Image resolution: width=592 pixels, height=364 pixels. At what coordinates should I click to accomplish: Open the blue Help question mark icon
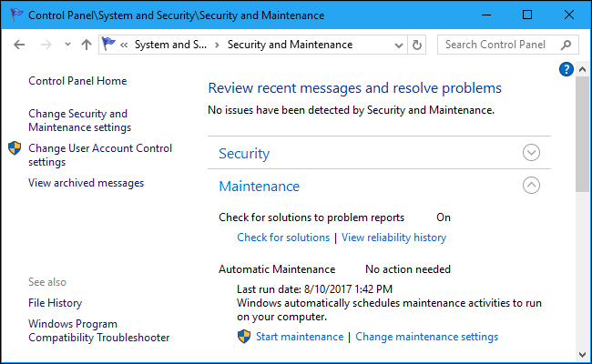[566, 69]
